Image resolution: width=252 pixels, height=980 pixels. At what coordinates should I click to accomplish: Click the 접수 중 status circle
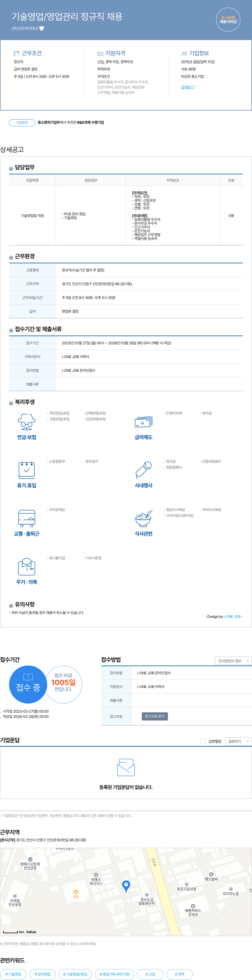pyautogui.click(x=28, y=685)
